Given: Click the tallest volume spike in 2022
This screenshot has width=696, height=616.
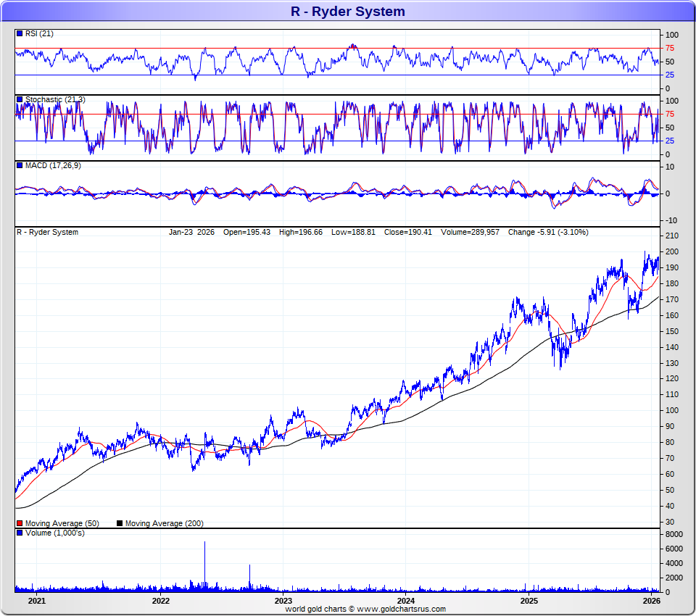Looking at the screenshot, I should pyautogui.click(x=204, y=566).
